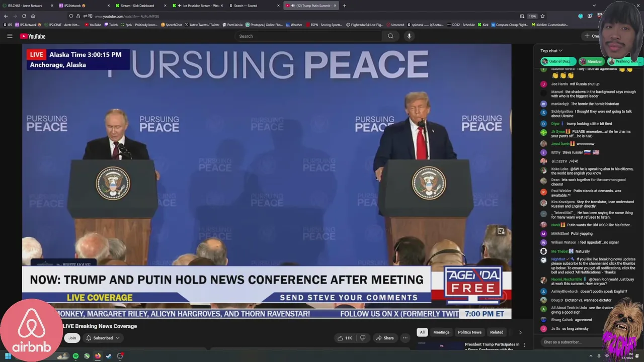Click the teal extension icon in toolbar
The width and height of the screenshot is (644, 362).
[581, 16]
